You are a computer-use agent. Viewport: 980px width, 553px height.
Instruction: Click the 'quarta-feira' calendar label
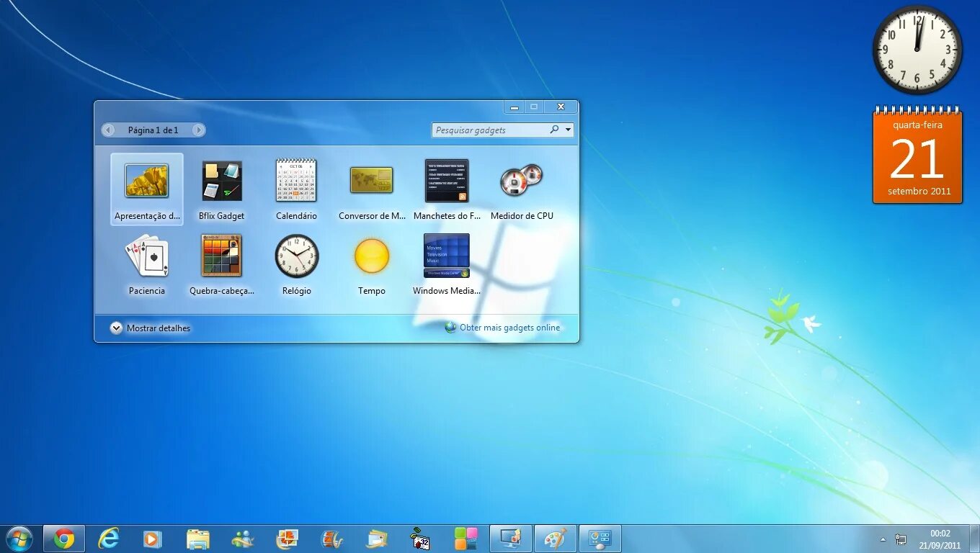pyautogui.click(x=917, y=125)
